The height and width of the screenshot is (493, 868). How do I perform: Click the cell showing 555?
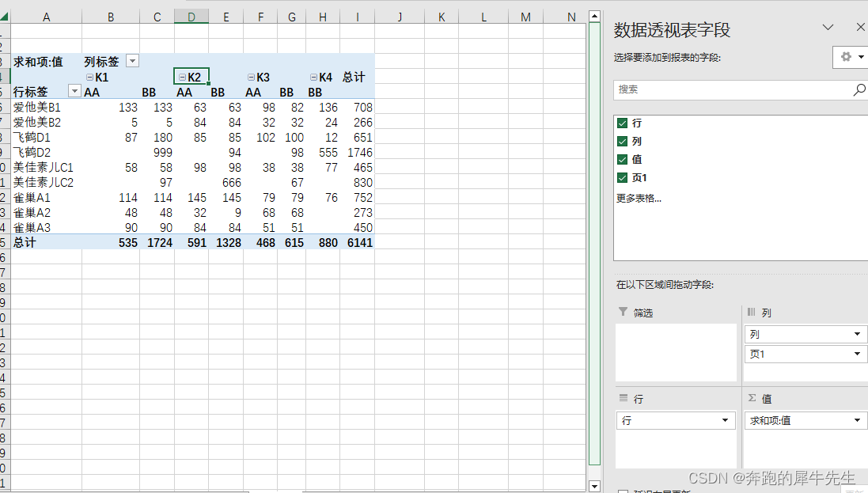pos(324,152)
